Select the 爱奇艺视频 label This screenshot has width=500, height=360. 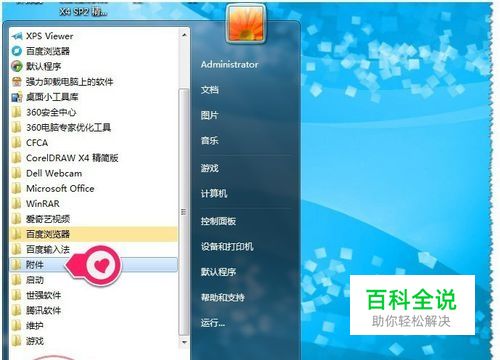(x=48, y=219)
